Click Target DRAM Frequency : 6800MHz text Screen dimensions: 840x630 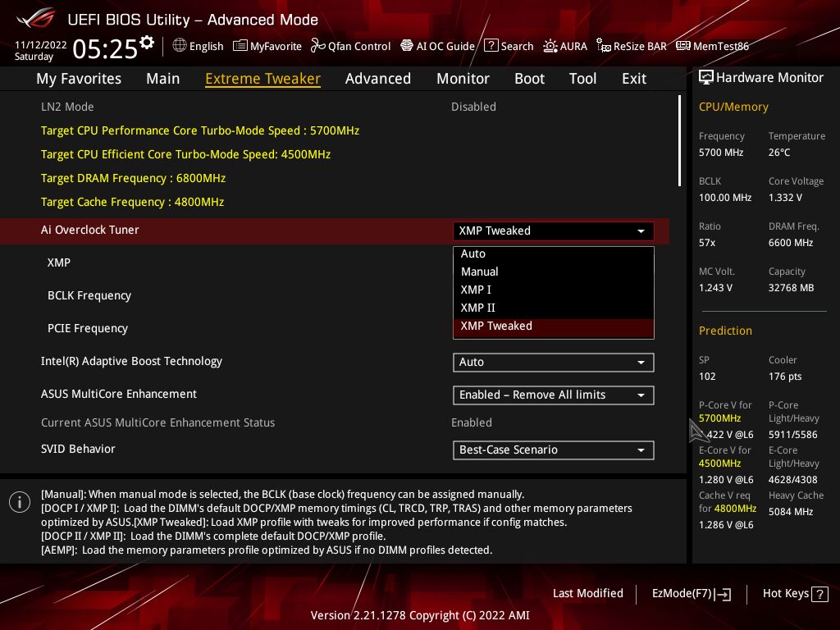point(134,178)
